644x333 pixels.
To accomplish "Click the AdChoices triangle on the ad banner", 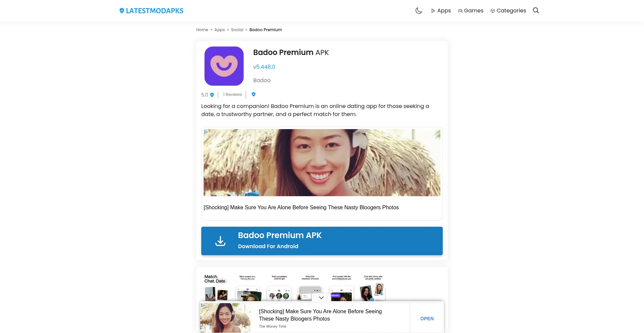I will pyautogui.click(x=206, y=131).
